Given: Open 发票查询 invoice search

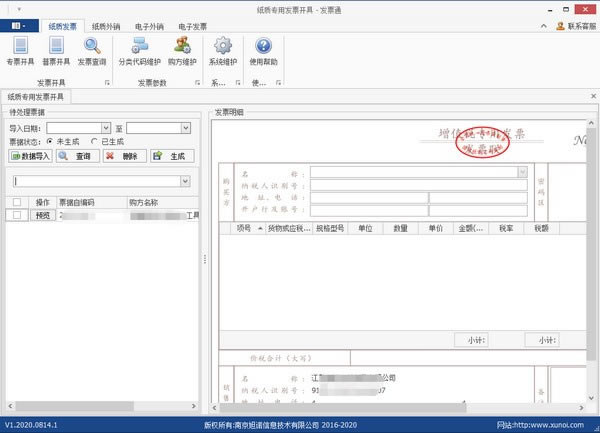Looking at the screenshot, I should pos(93,51).
